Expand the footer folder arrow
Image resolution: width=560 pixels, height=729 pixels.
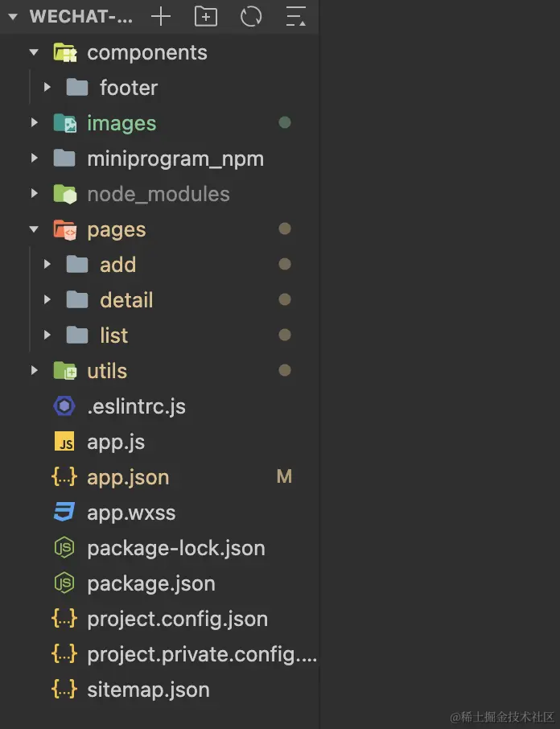tap(47, 87)
